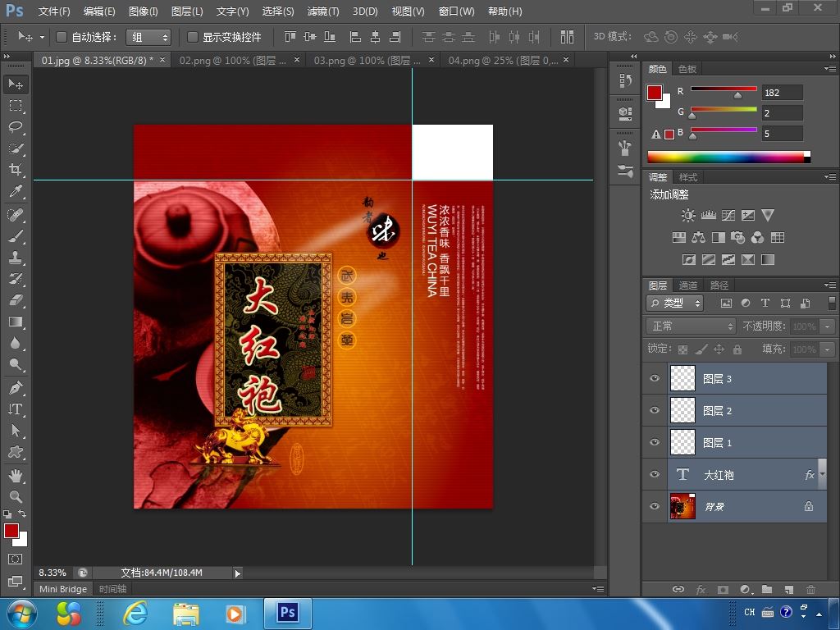
Task: Open the status bar info arrow
Action: [x=237, y=573]
